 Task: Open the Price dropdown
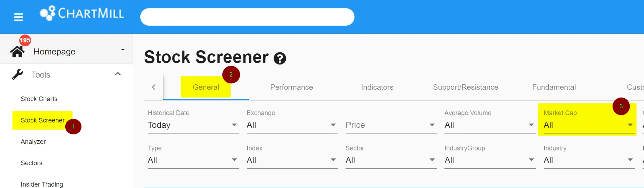[x=391, y=125]
